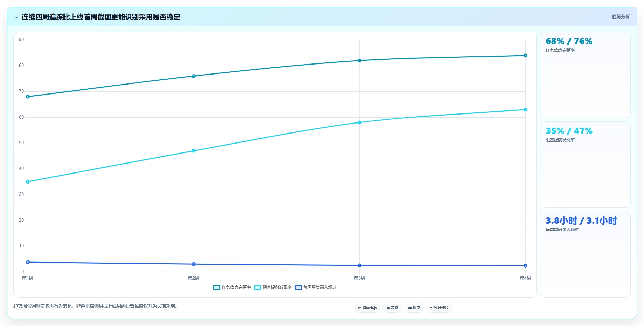
Task: Select 阻塞提前发现率 point at 第4周 (63)
Action: coord(525,110)
